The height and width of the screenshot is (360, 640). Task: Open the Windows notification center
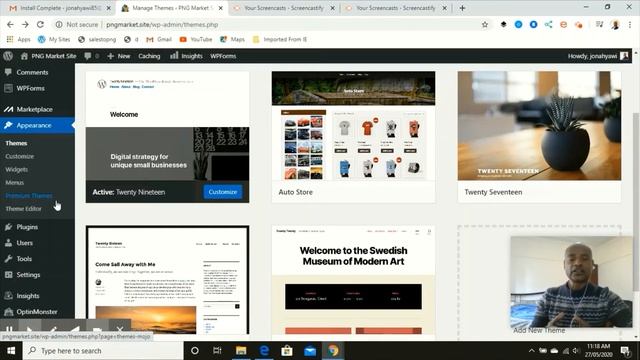tap(624, 351)
